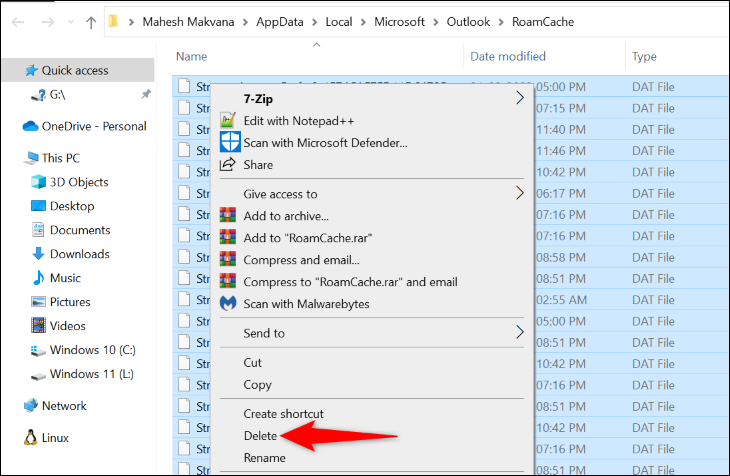Select file row modified at 02:55 AM
Image resolution: width=730 pixels, height=476 pixels.
pos(450,300)
